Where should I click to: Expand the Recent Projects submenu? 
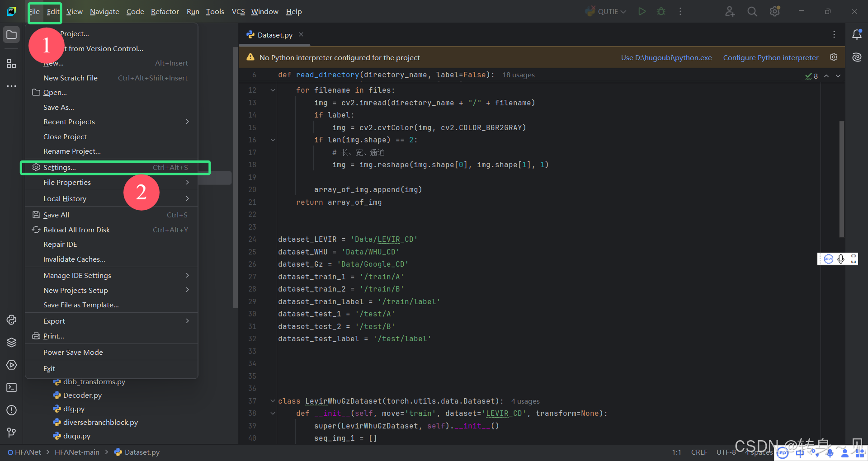coord(187,122)
